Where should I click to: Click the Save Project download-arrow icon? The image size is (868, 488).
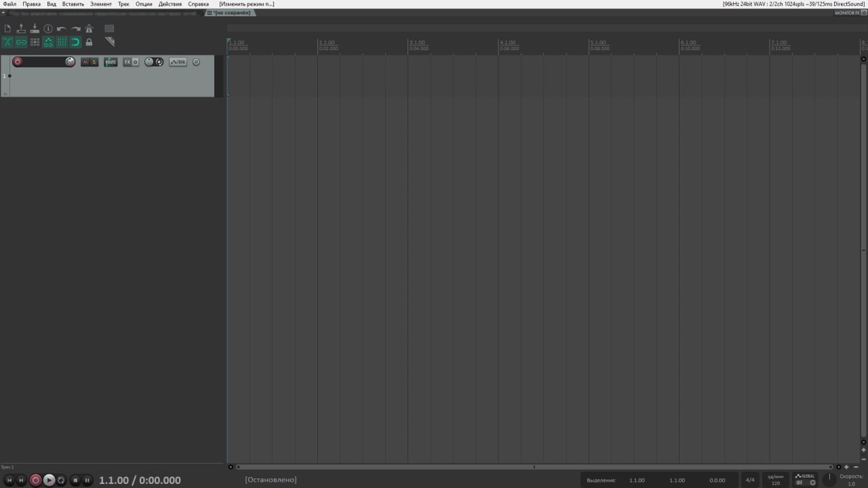tap(35, 28)
